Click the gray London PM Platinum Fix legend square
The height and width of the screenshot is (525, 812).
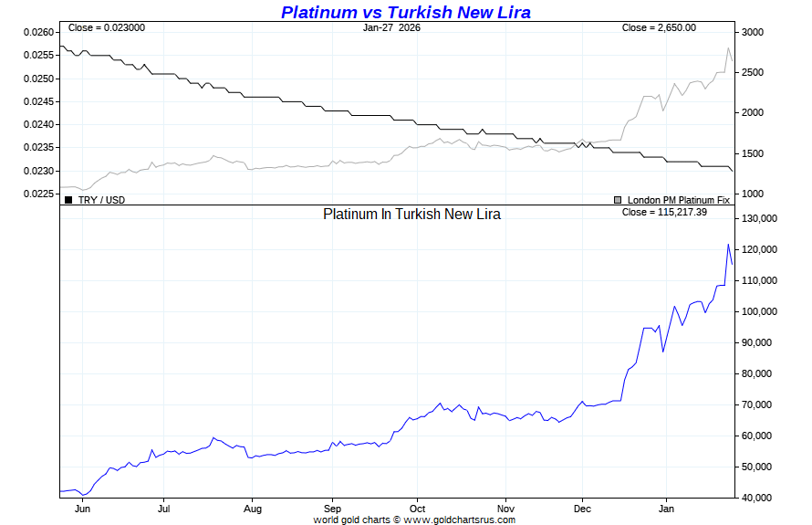(618, 200)
